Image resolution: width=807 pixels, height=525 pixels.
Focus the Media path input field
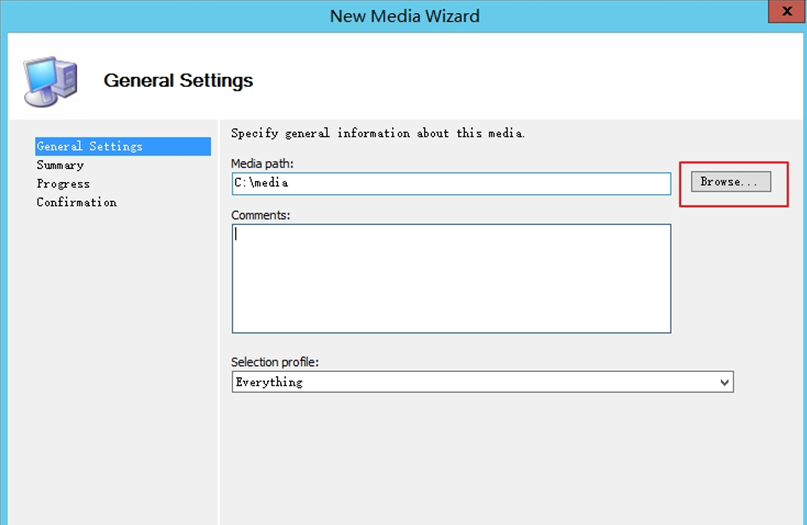coord(451,184)
